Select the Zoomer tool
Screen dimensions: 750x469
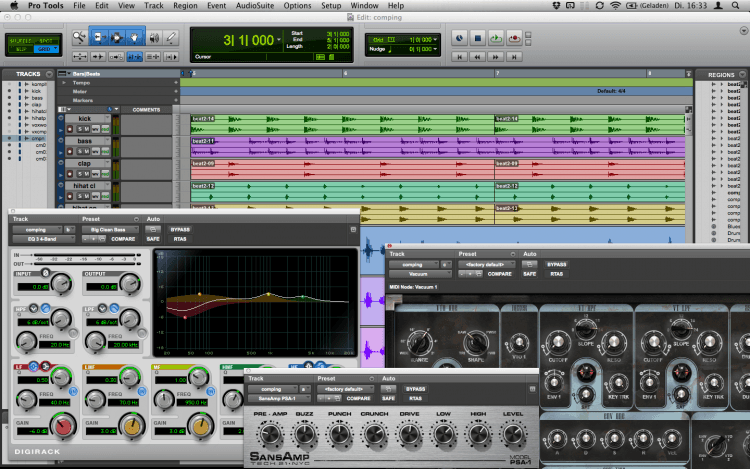pos(79,37)
